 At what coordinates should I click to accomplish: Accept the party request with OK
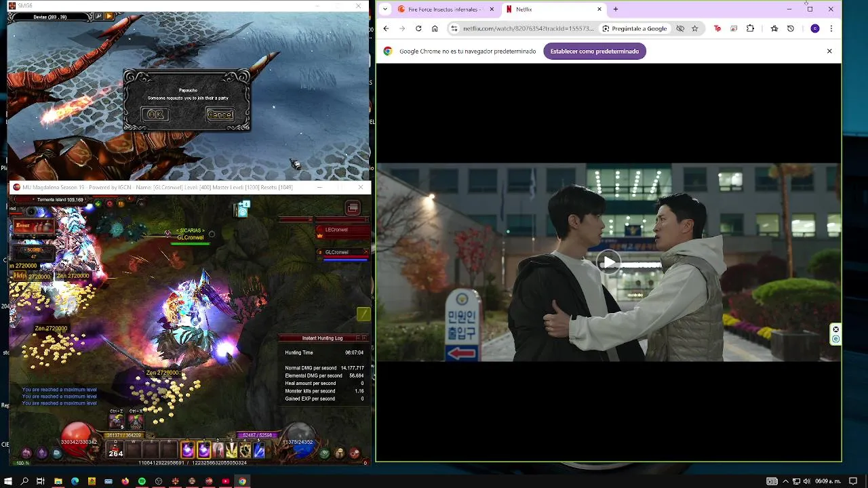(x=155, y=115)
